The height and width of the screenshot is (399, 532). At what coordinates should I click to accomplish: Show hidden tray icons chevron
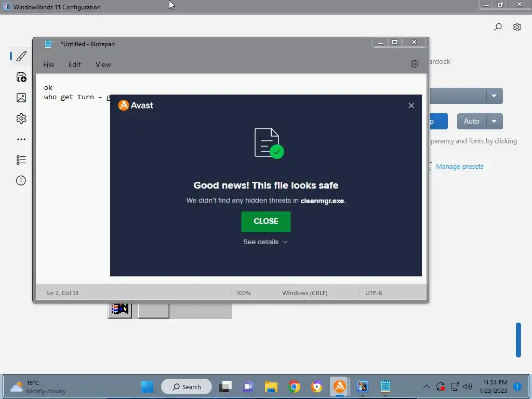pos(427,387)
